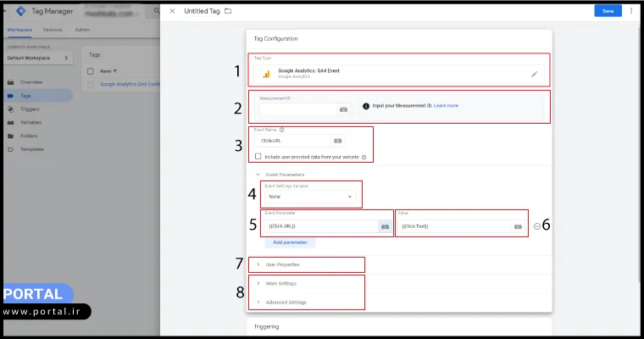
Task: Expand the Advanced Settings section
Action: pos(258,302)
